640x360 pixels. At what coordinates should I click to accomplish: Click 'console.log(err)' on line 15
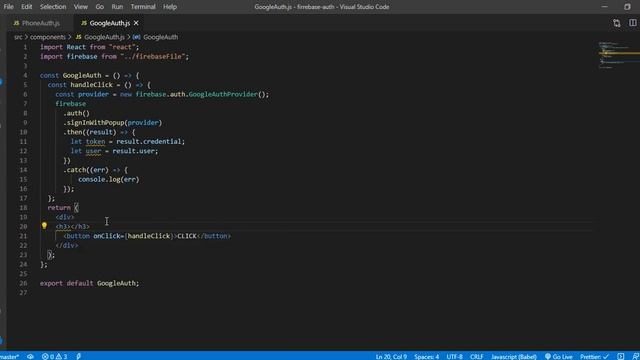tap(109, 179)
